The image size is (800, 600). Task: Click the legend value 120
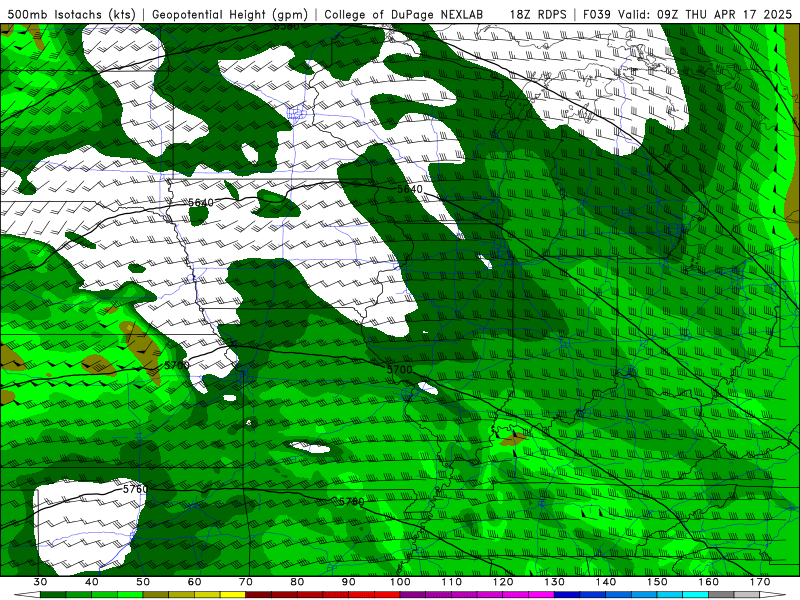(503, 582)
